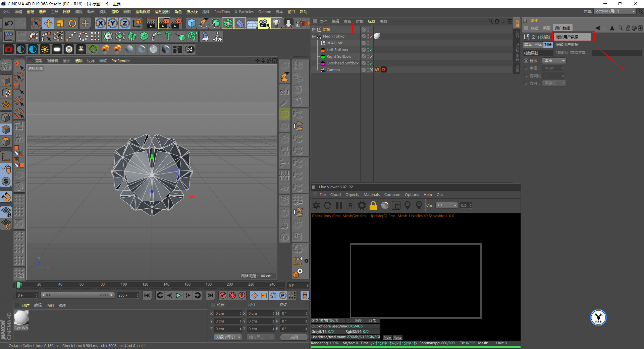Toggle Autokeying button
Viewport: 644px width, 349px height.
(x=232, y=295)
